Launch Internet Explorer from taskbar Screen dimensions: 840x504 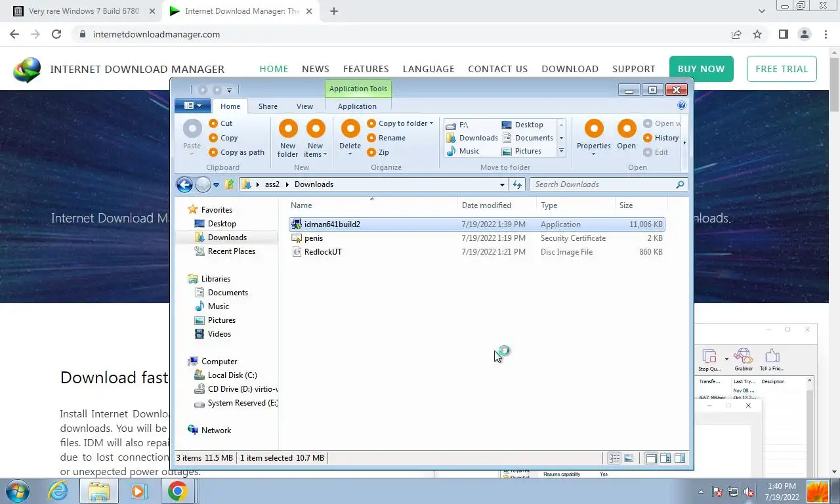[58, 491]
